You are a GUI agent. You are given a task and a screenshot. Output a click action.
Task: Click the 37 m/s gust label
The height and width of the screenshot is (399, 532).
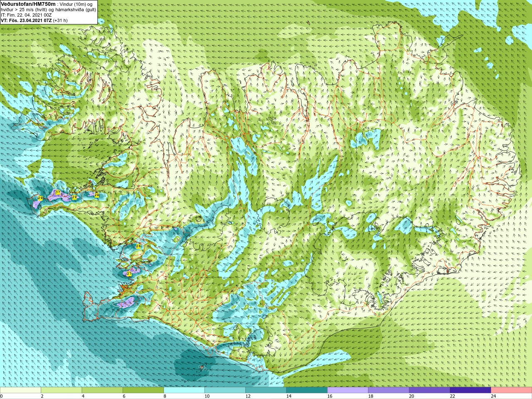58,192
